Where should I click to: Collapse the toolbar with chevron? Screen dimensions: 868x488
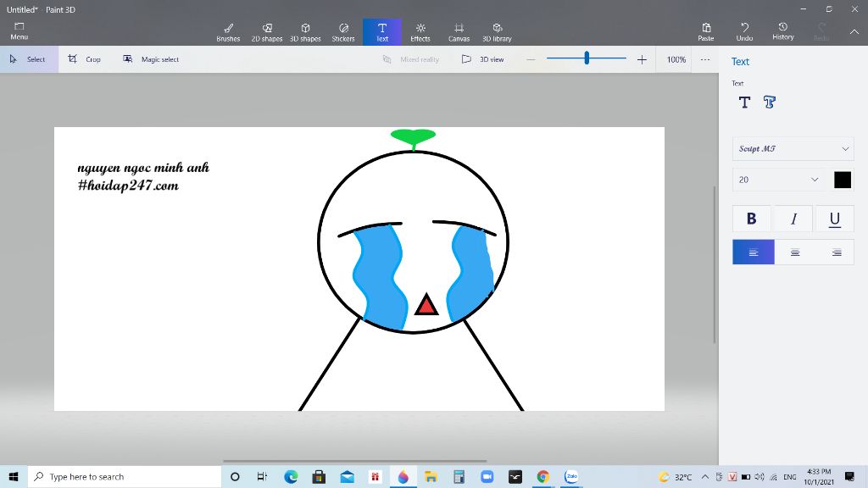point(854,32)
